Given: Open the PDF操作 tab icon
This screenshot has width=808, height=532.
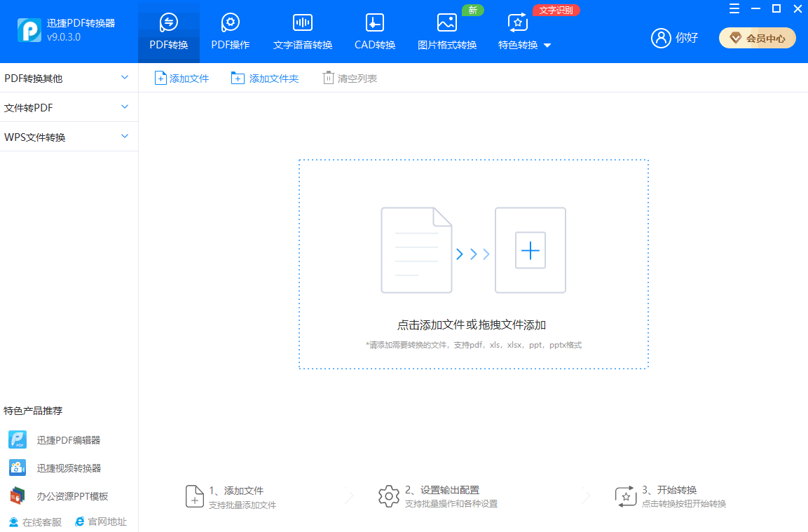Looking at the screenshot, I should coord(230,23).
